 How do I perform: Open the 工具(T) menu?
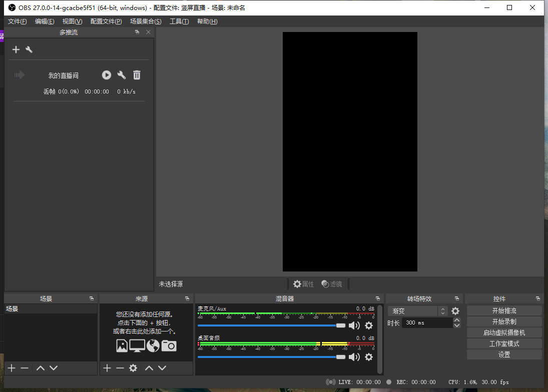pyautogui.click(x=179, y=21)
